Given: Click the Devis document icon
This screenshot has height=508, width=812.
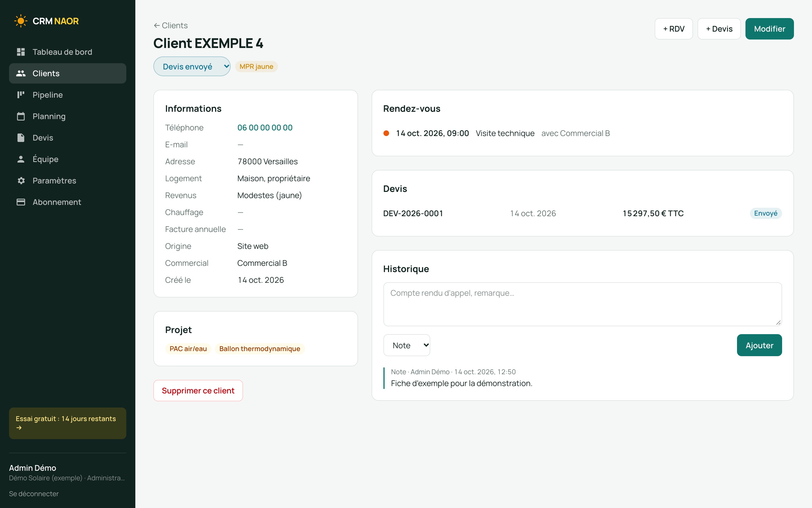Looking at the screenshot, I should [x=21, y=138].
